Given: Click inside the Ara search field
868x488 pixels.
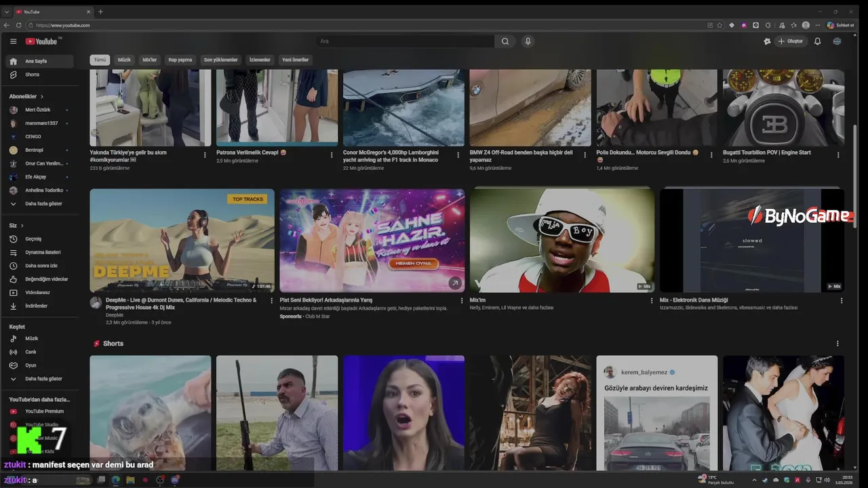Looking at the screenshot, I should 405,41.
